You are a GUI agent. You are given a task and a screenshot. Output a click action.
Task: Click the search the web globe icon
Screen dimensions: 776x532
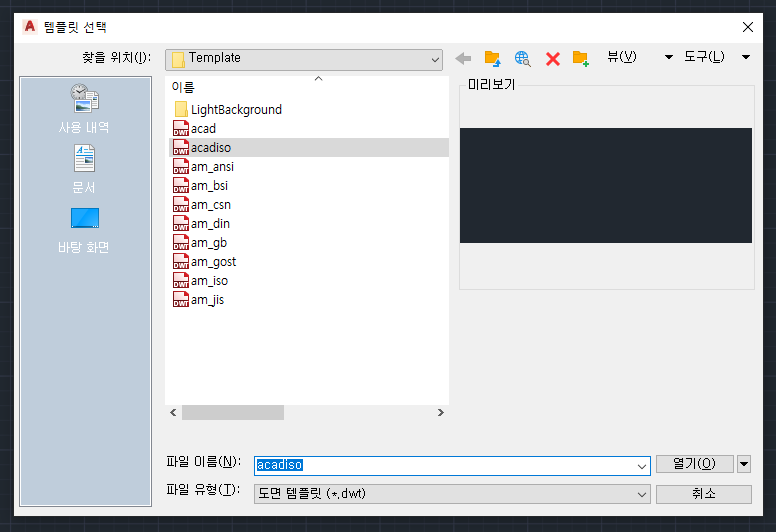522,58
